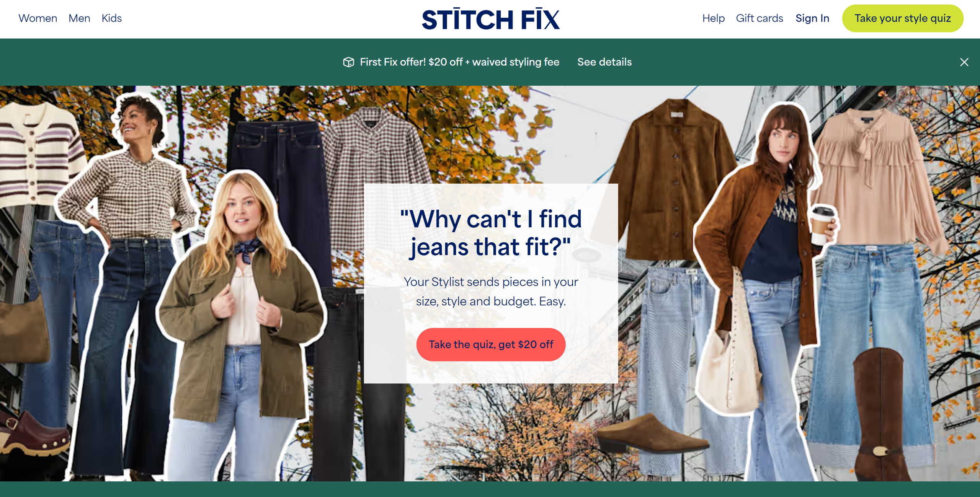The width and height of the screenshot is (980, 497).
Task: Open the Stitch Fix logo homepage link
Action: tap(490, 19)
